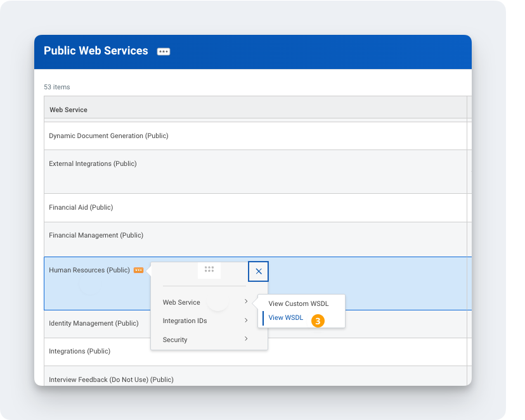Click the Web Service column header
525x420 pixels.
click(68, 110)
